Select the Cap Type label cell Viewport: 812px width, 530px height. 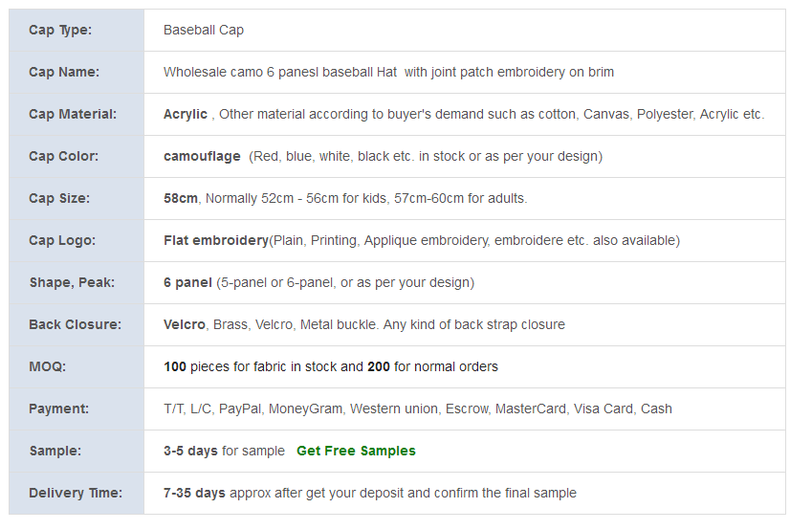77,30
